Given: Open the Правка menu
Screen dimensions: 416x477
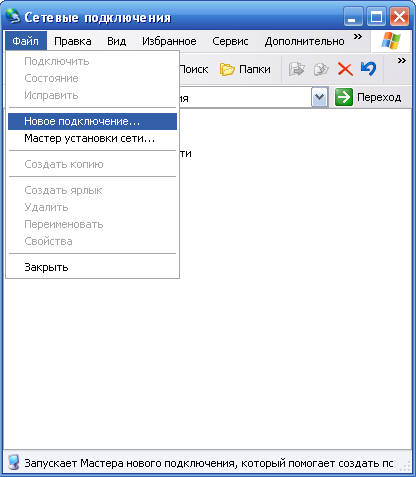Looking at the screenshot, I should [x=73, y=41].
